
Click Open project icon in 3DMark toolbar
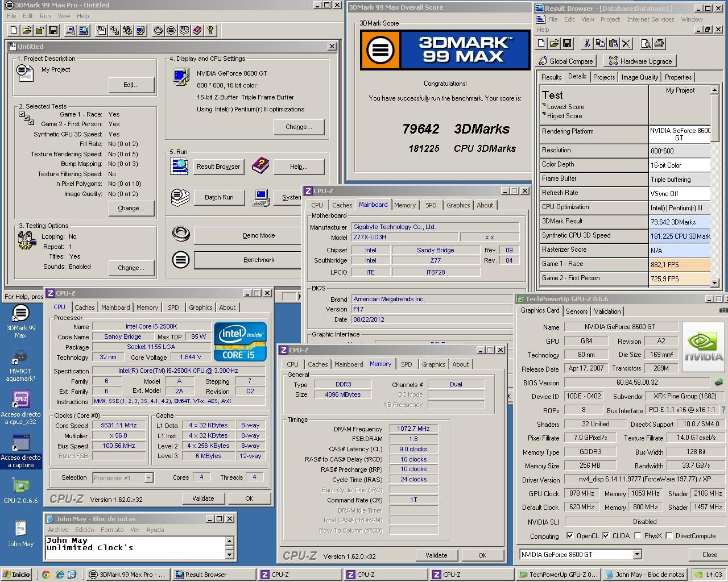click(x=27, y=30)
